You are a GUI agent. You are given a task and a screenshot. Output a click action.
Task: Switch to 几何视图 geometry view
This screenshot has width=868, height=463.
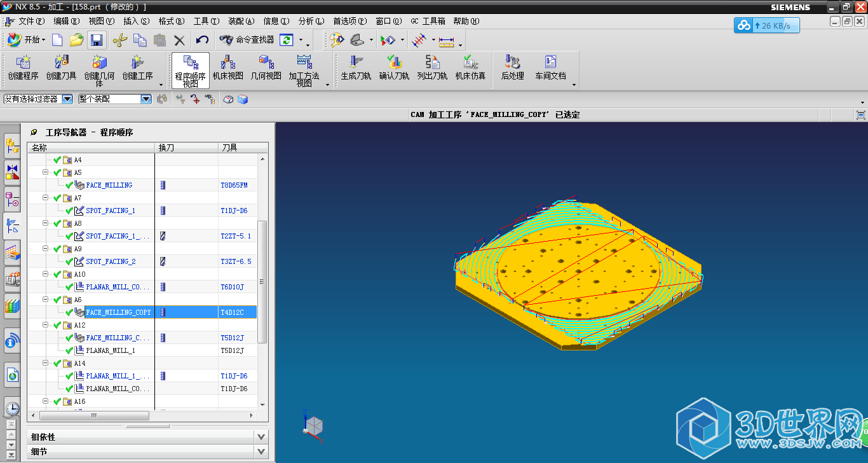click(266, 67)
